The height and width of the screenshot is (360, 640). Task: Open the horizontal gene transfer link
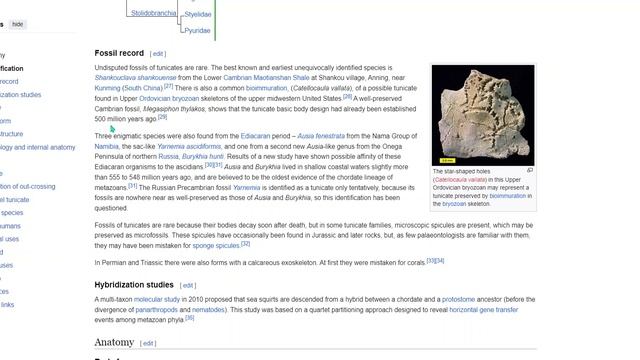coord(484,310)
